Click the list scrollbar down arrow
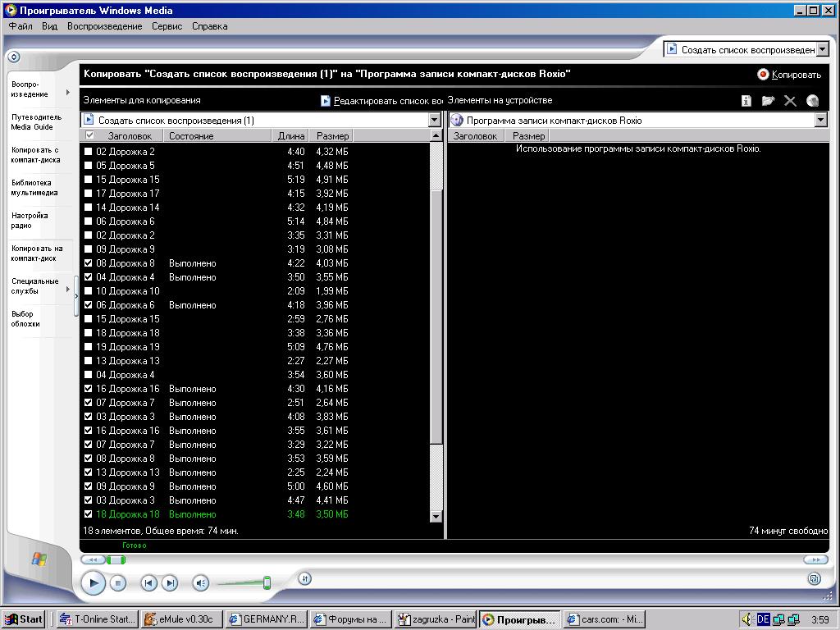The width and height of the screenshot is (840, 630). tap(436, 517)
